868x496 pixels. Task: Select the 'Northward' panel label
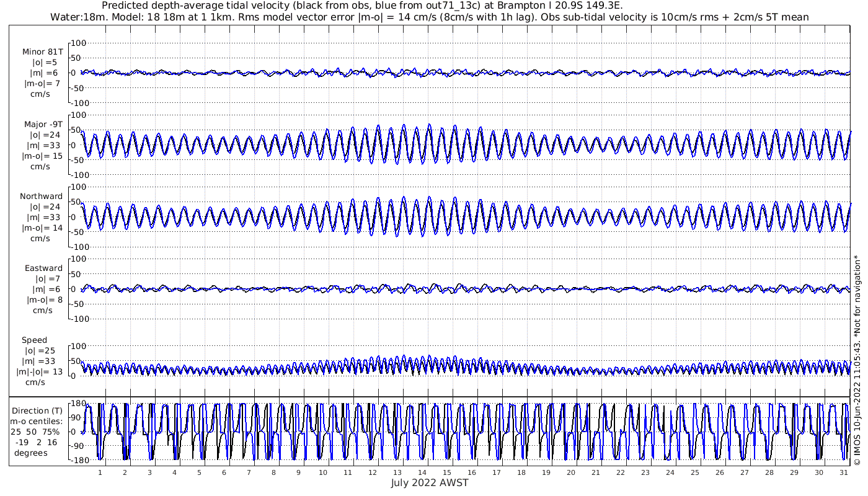pos(41,197)
